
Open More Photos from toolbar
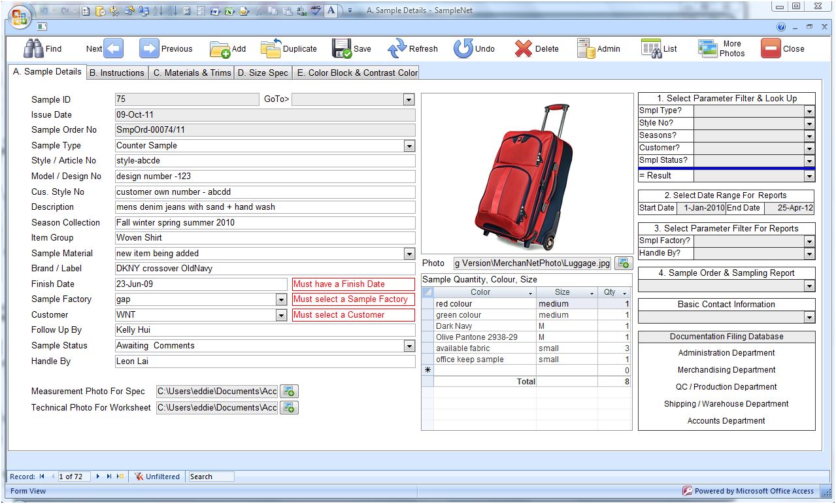tap(708, 48)
